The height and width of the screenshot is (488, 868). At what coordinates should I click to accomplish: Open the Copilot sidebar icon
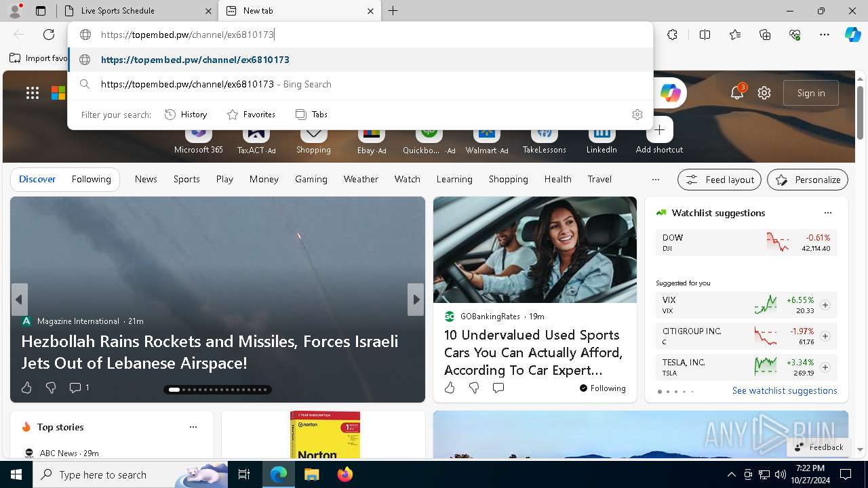click(x=853, y=35)
